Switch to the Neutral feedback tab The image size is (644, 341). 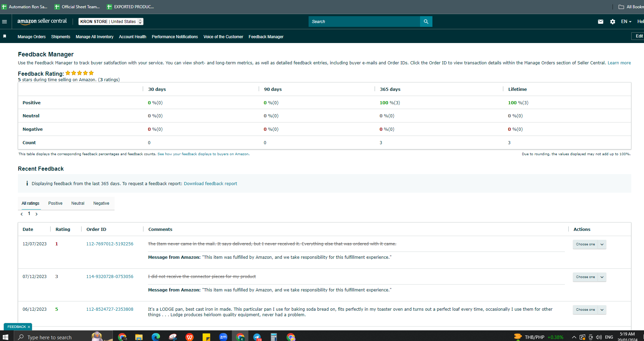tap(78, 203)
